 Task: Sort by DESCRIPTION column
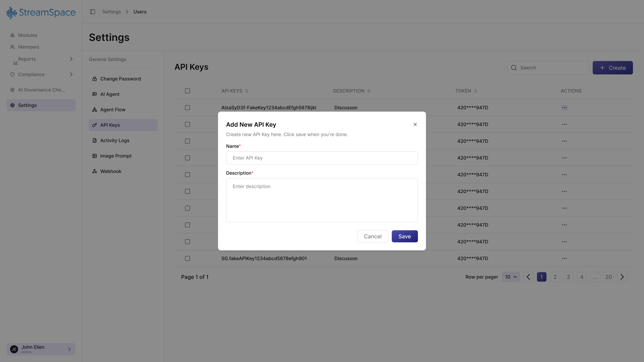pos(352,91)
